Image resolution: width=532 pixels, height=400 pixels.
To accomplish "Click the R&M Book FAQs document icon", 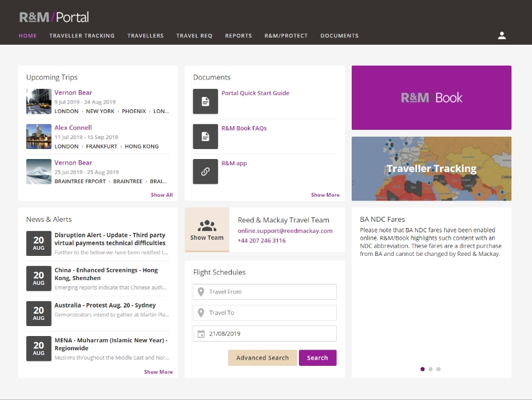I will pos(205,137).
